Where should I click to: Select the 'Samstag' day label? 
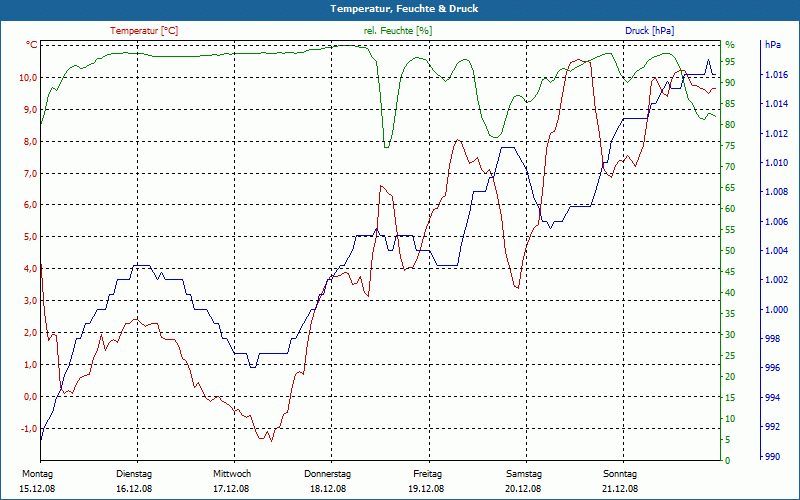click(524, 473)
